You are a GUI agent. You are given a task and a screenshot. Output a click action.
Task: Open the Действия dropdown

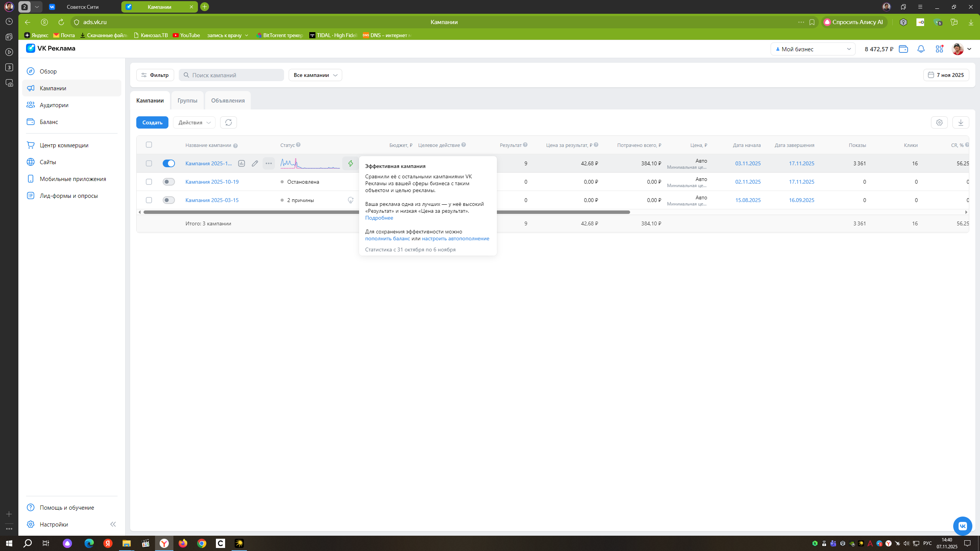pyautogui.click(x=194, y=122)
